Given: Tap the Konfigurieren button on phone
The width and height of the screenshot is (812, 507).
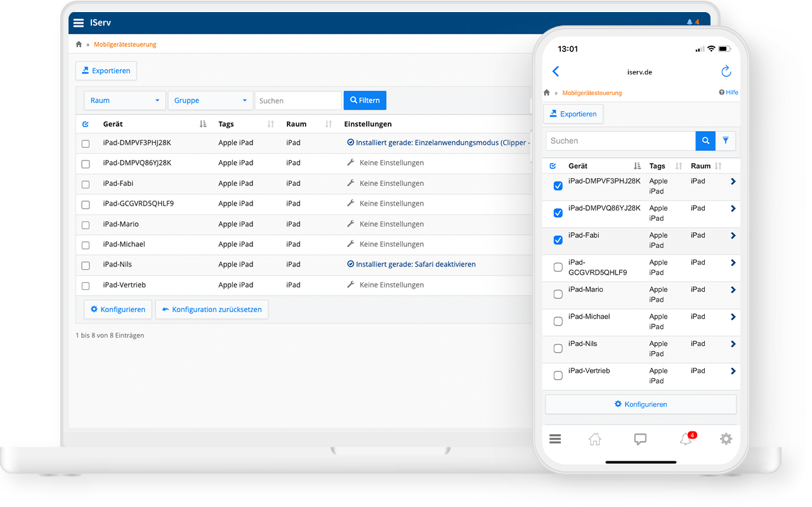Looking at the screenshot, I should [641, 404].
